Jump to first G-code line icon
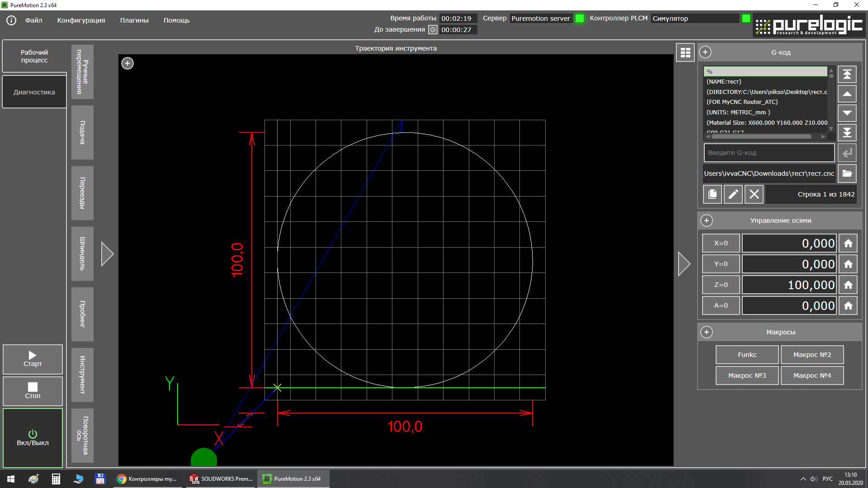868x488 pixels. point(847,74)
